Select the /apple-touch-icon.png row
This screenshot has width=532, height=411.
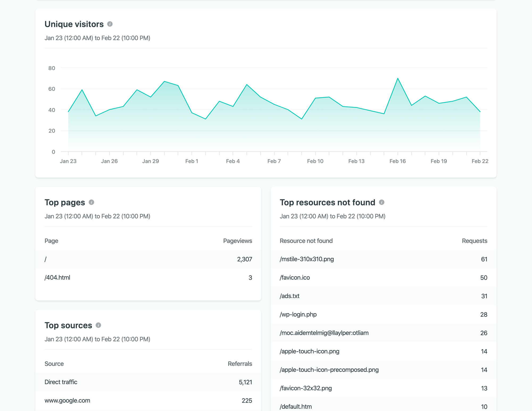point(383,351)
